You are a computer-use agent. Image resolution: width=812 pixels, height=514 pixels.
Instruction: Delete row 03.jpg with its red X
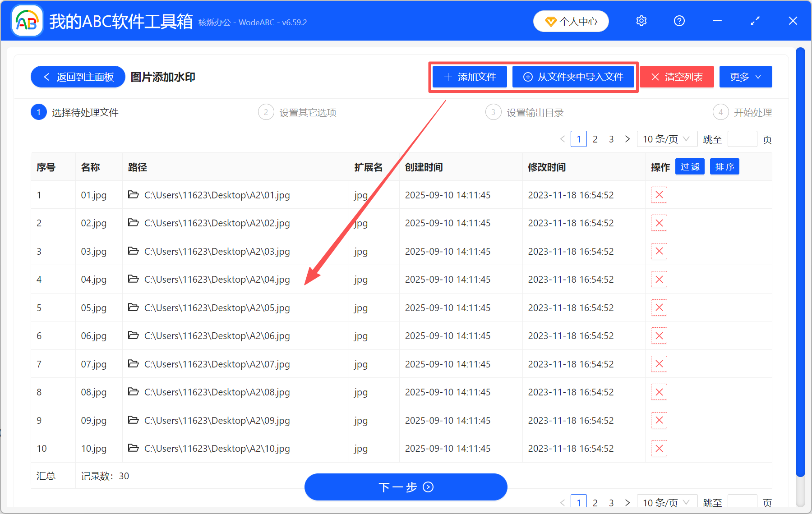(659, 251)
